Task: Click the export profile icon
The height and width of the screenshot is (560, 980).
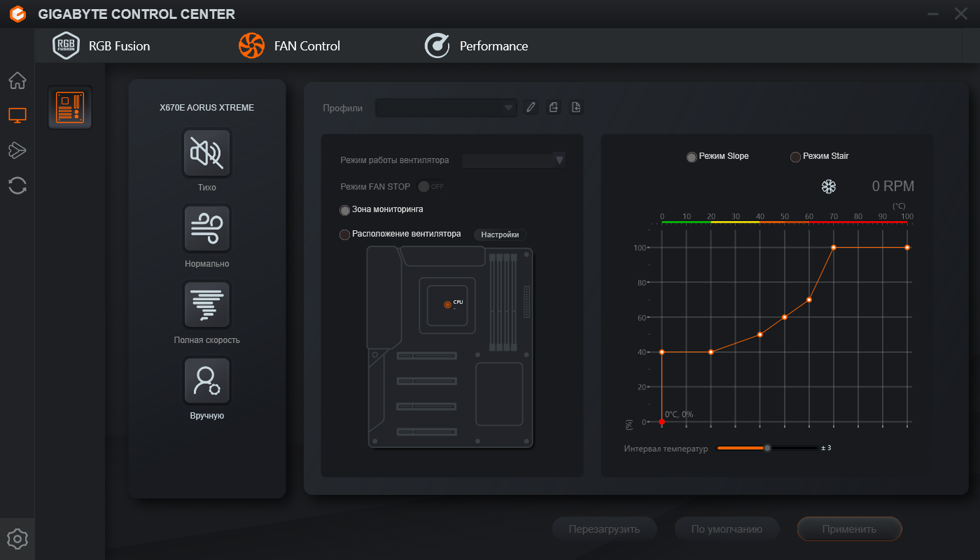Action: click(554, 107)
